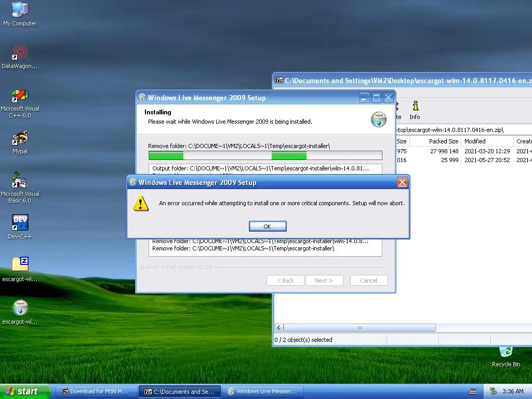The height and width of the screenshot is (399, 532).
Task: Click the keyboard icon in system tray
Action: coord(473,392)
